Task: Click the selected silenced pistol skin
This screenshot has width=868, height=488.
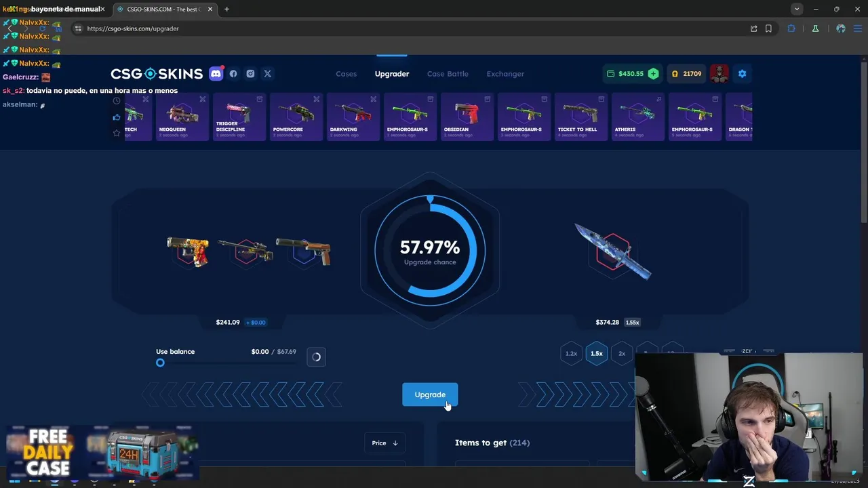Action: (303, 251)
